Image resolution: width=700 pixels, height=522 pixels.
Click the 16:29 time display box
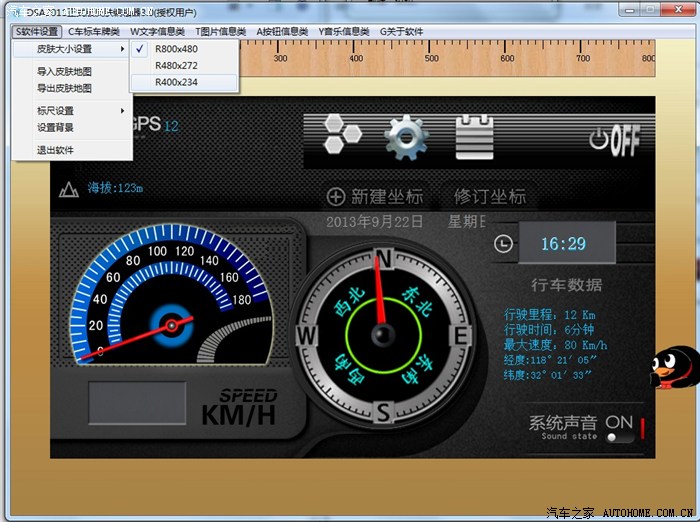[x=565, y=243]
